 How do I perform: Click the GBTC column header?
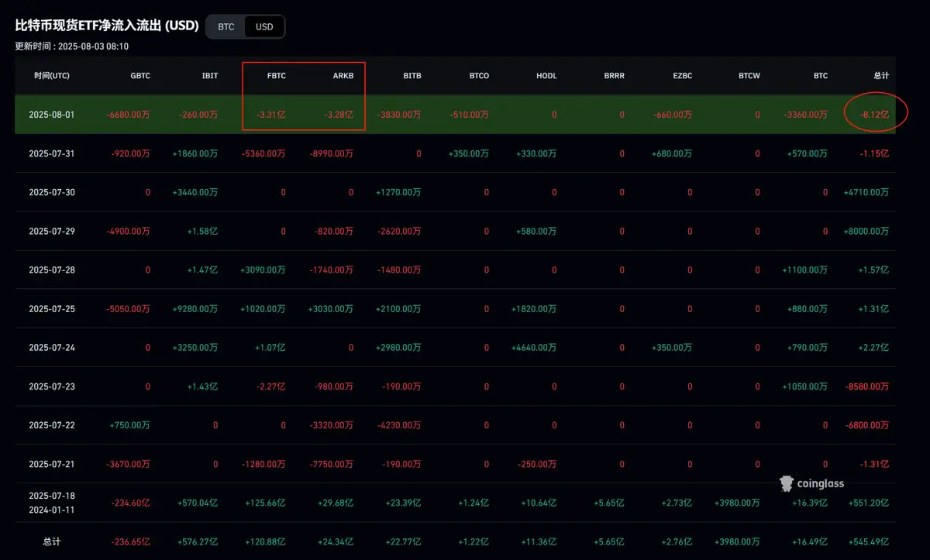(x=140, y=76)
